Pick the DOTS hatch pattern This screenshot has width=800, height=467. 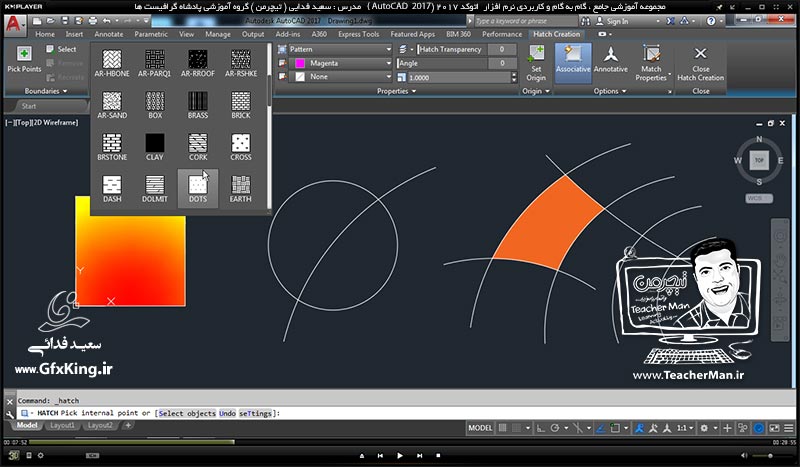pyautogui.click(x=197, y=188)
